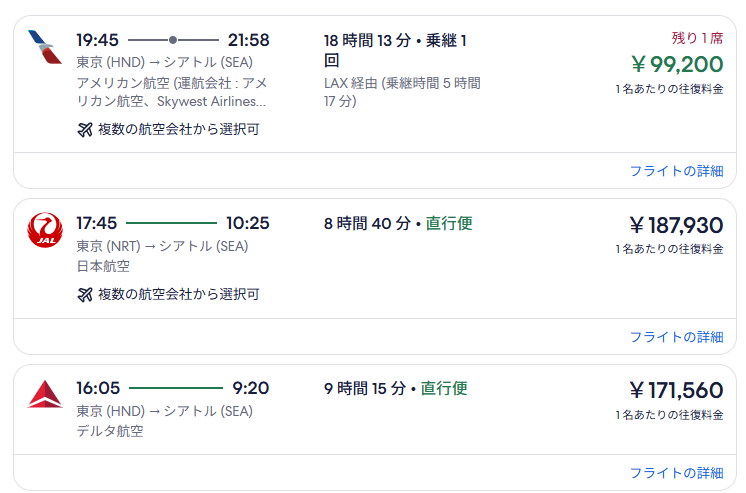Viewport: 746px width, 493px height.
Task: Select the ¥99,200 round-trip price
Action: click(x=677, y=64)
